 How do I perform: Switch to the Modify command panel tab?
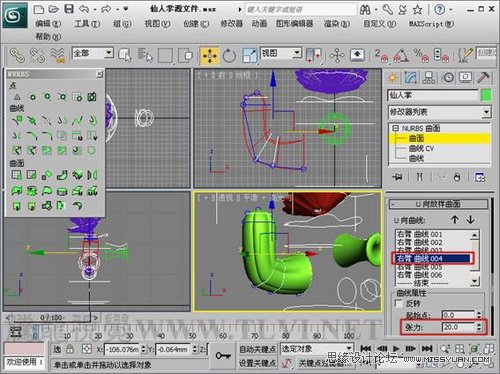click(x=411, y=78)
